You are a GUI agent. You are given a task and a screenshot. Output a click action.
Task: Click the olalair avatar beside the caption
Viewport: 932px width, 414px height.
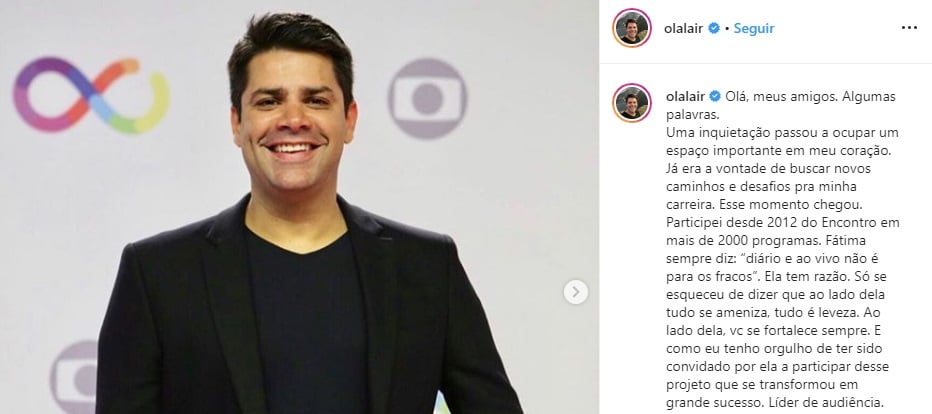pos(632,102)
